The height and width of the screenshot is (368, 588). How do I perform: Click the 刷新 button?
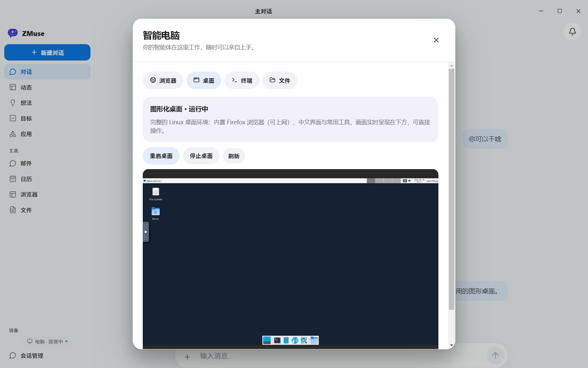click(x=234, y=156)
